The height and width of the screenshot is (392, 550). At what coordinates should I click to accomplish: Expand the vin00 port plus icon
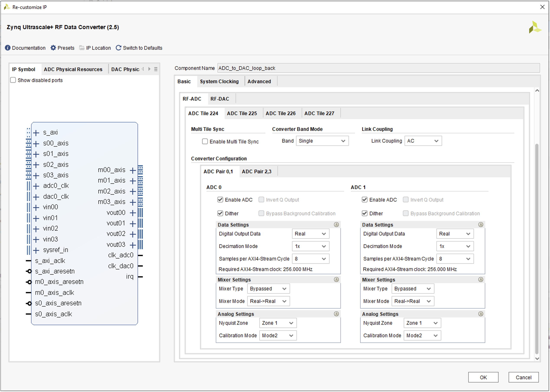pos(36,207)
